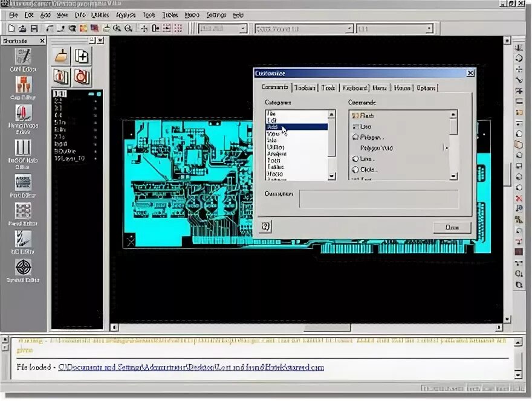Select the Polygon command
Viewport: 532px width, 401px height.
pos(400,137)
